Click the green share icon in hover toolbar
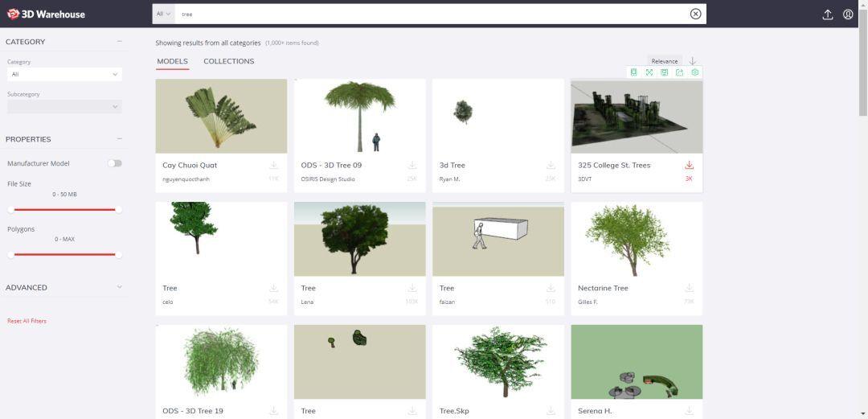868x419 pixels. click(x=679, y=72)
